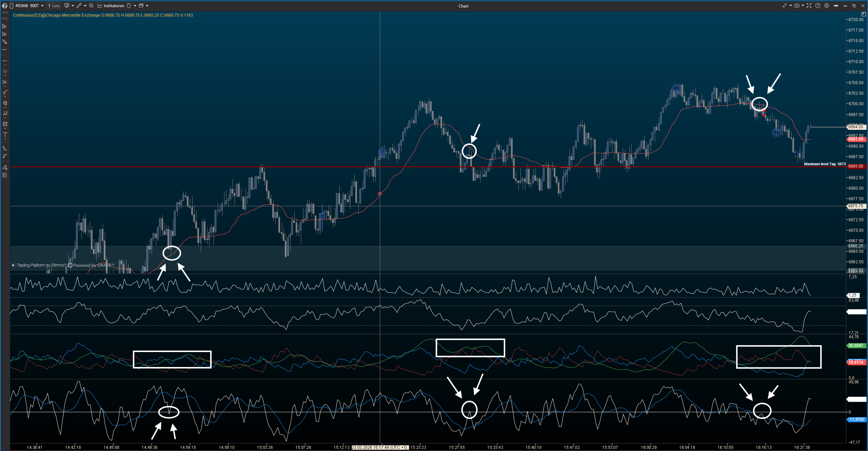Click the mouse mode icon
The image size is (868, 451).
point(129,6)
